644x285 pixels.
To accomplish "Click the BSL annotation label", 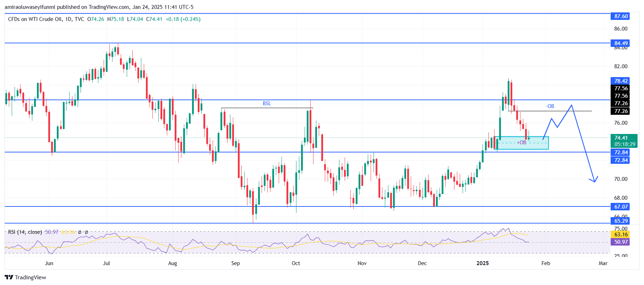I will pos(267,103).
